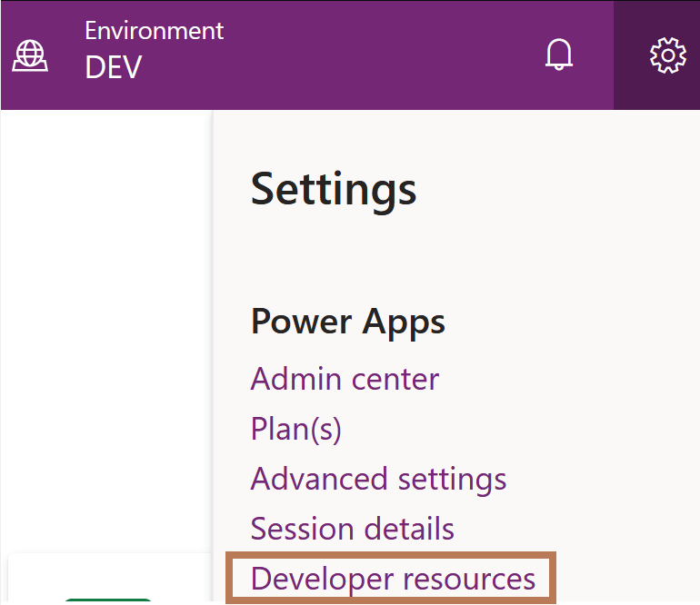
Task: Click the green button at bottom left
Action: pyautogui.click(x=107, y=600)
